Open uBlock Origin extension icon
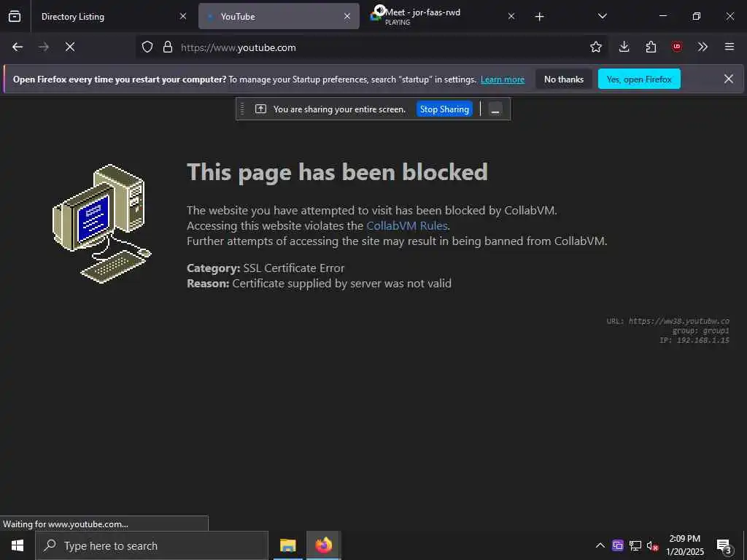 point(677,47)
